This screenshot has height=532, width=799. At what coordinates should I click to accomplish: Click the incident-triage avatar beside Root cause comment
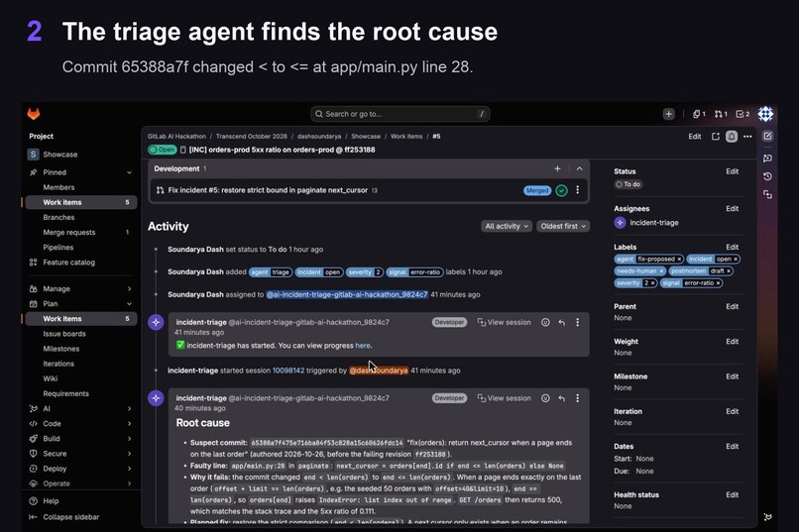pyautogui.click(x=156, y=398)
